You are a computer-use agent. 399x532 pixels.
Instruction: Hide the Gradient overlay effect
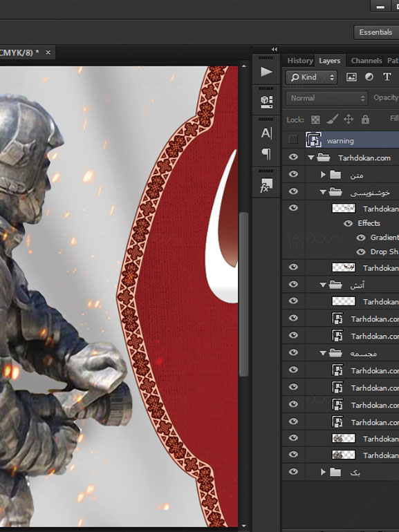click(x=361, y=238)
